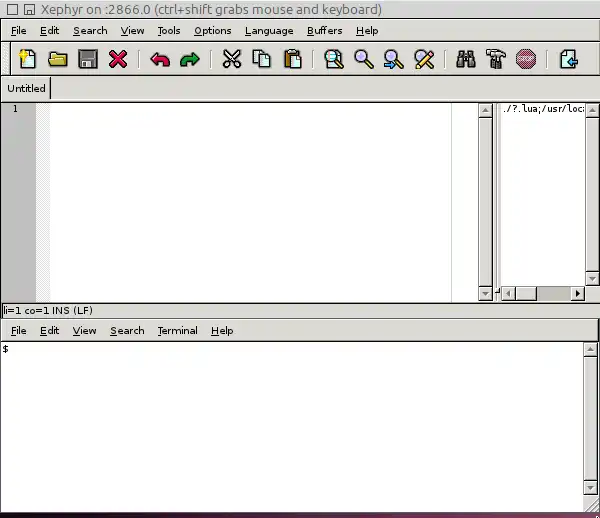This screenshot has height=518, width=600.
Task: Open Find in Files magnifier icon
Action: tap(334, 59)
